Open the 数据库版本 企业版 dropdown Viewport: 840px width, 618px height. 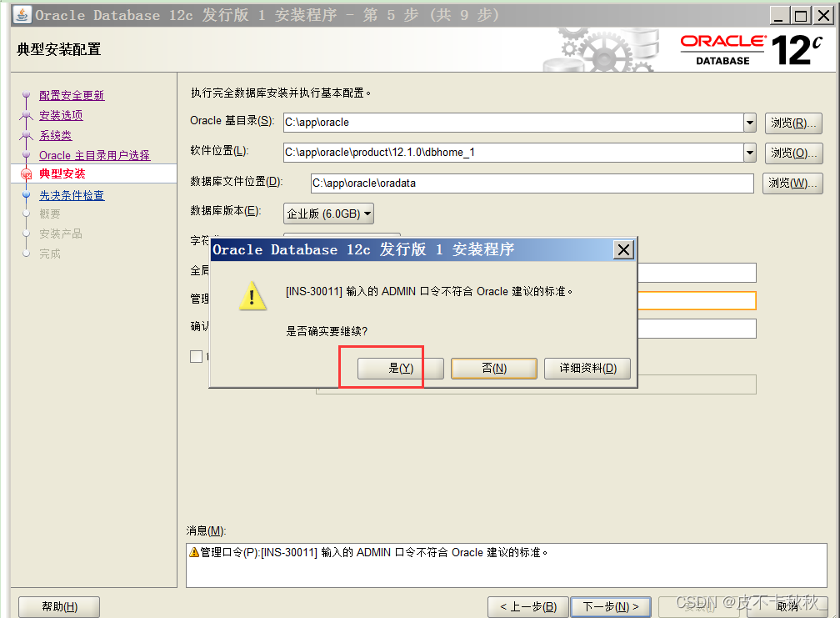328,214
